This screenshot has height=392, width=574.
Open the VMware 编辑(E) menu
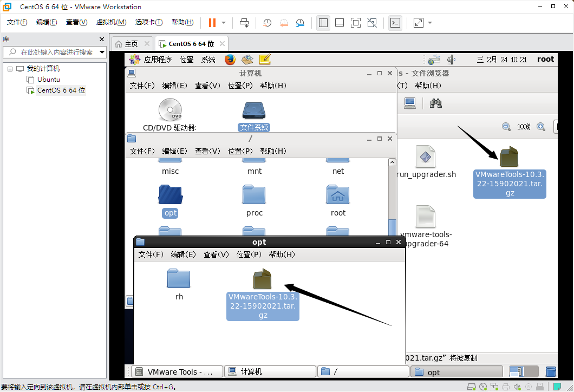[x=47, y=22]
